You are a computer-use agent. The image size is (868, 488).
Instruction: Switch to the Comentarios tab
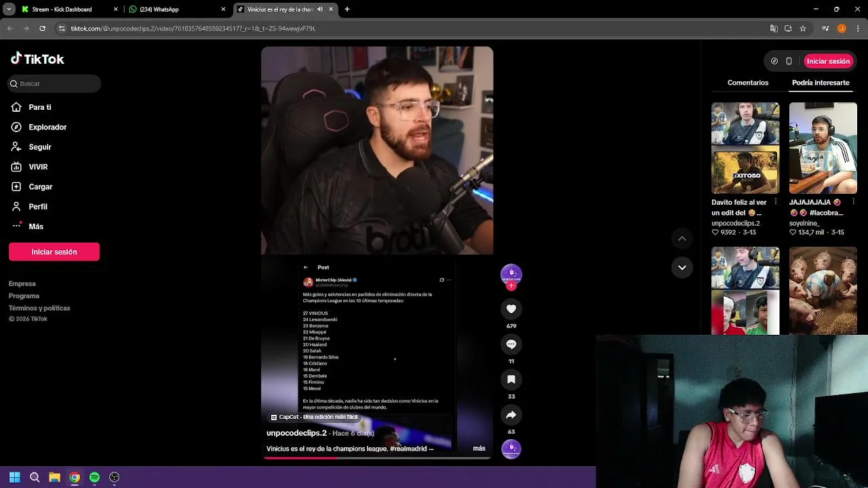(x=748, y=83)
